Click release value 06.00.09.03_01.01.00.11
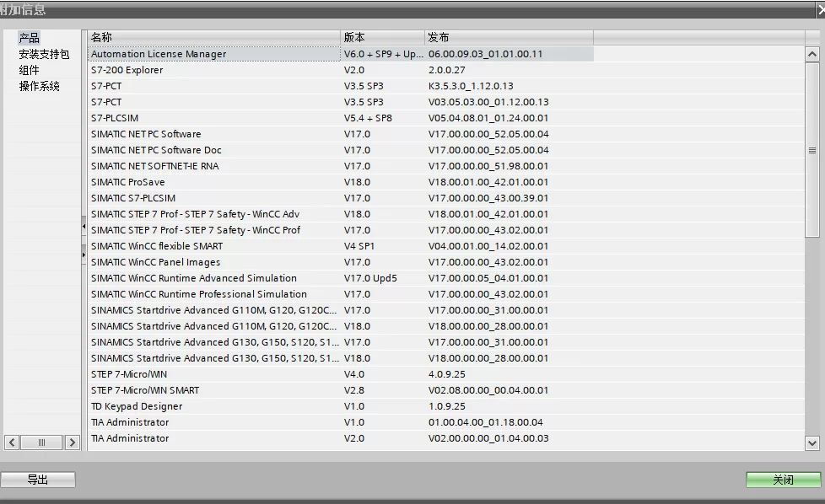 pyautogui.click(x=485, y=54)
